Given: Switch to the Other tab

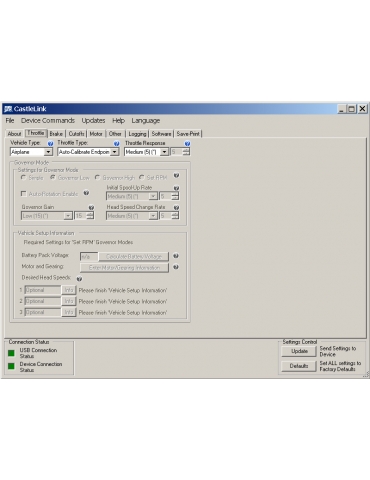Looking at the screenshot, I should (115, 134).
